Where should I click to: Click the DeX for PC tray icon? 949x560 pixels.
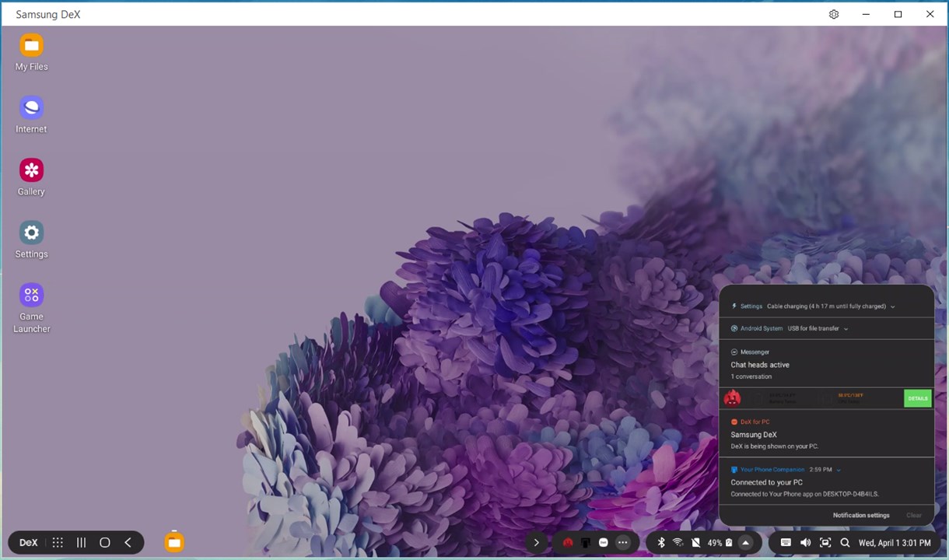[x=603, y=543]
